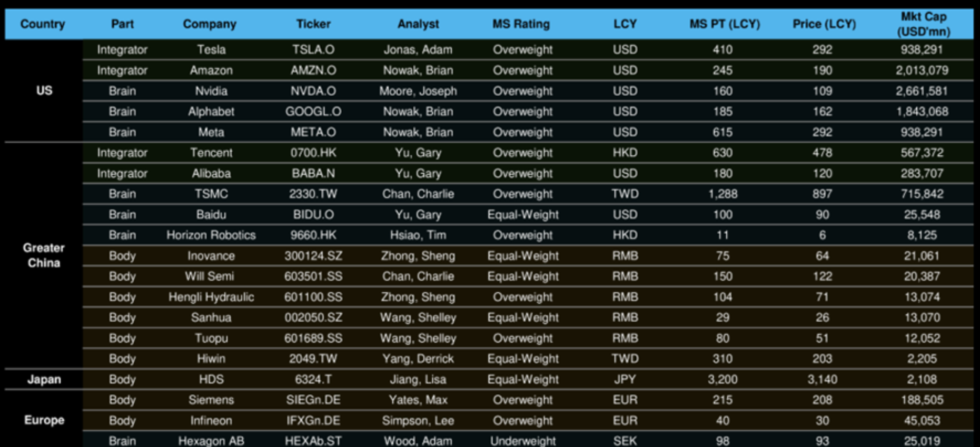Select ticker 300124.SZ
980x447 pixels.
click(x=313, y=256)
